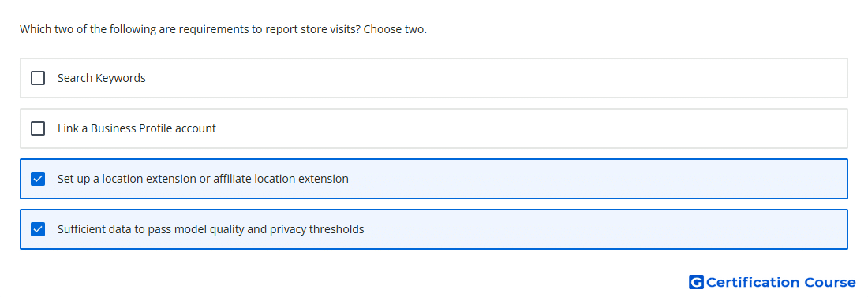868x297 pixels.
Task: Click 'Business Profile' words in second option
Action: click(131, 128)
